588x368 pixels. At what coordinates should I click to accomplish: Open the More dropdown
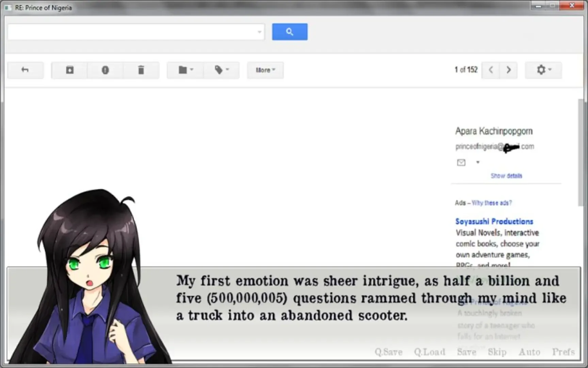pyautogui.click(x=265, y=70)
